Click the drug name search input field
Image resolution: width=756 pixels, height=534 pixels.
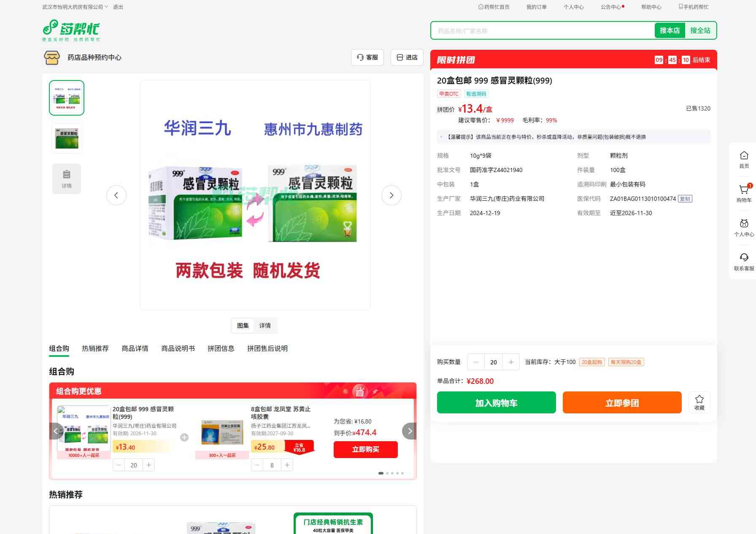(542, 31)
